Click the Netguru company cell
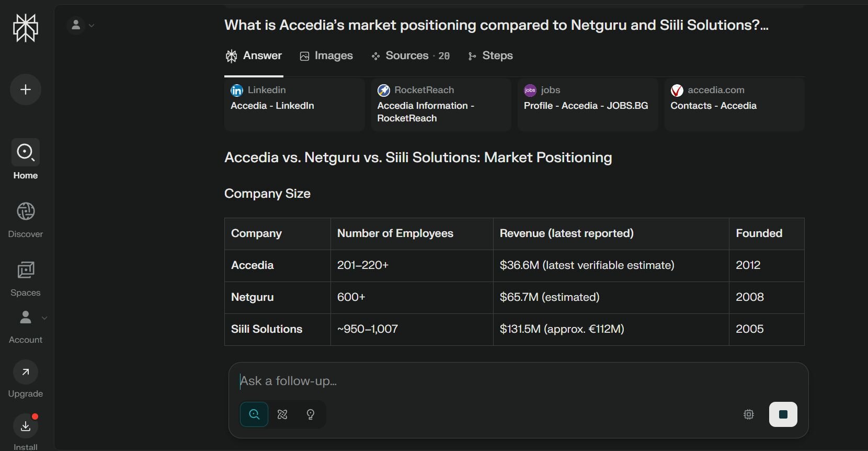 (x=278, y=297)
